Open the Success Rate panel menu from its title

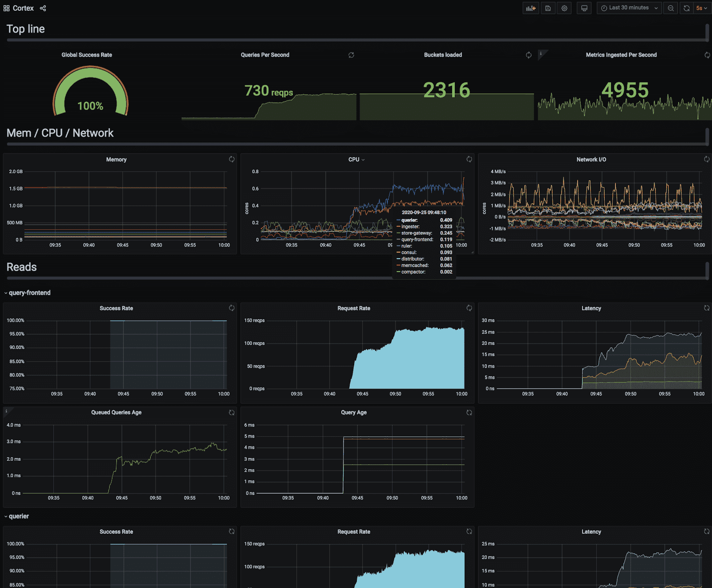pyautogui.click(x=116, y=308)
